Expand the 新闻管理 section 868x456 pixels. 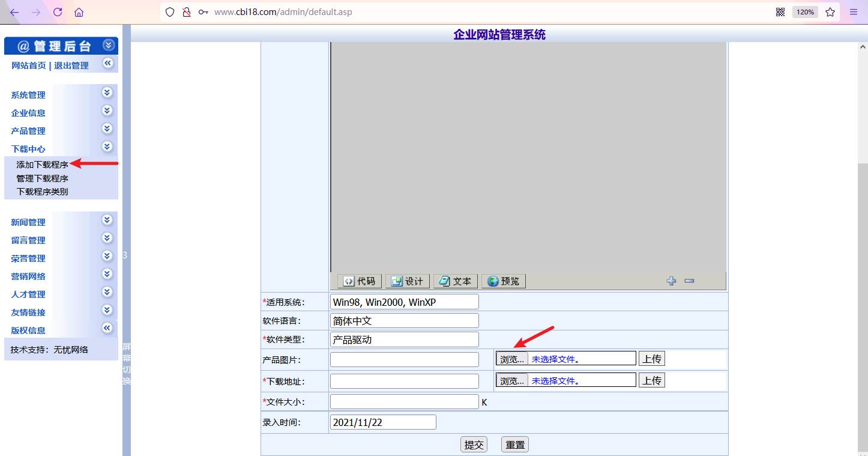(x=107, y=220)
